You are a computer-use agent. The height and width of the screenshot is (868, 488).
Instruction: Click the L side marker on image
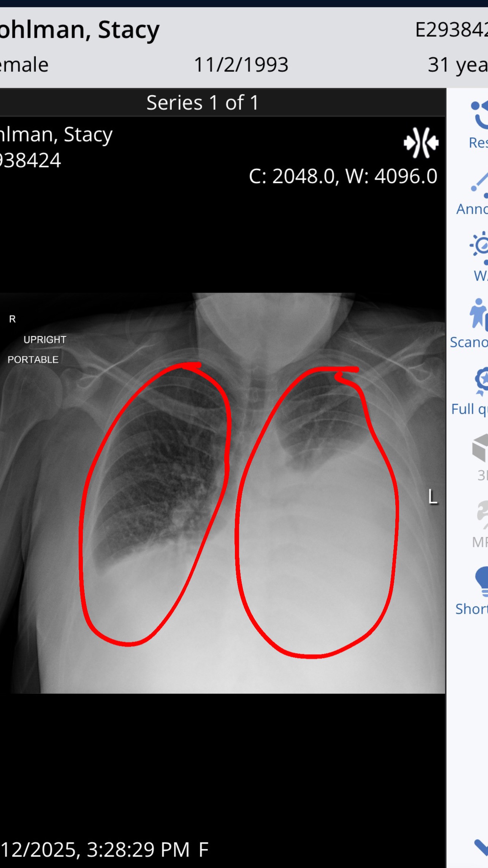(x=433, y=497)
